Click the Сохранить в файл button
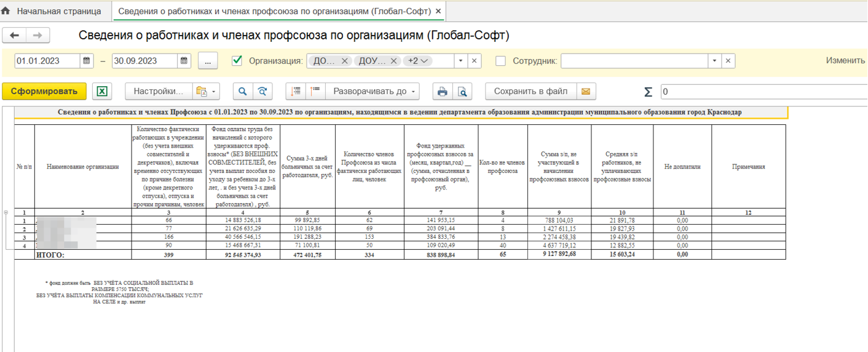Screen dimensions: 868x352 [x=531, y=91]
